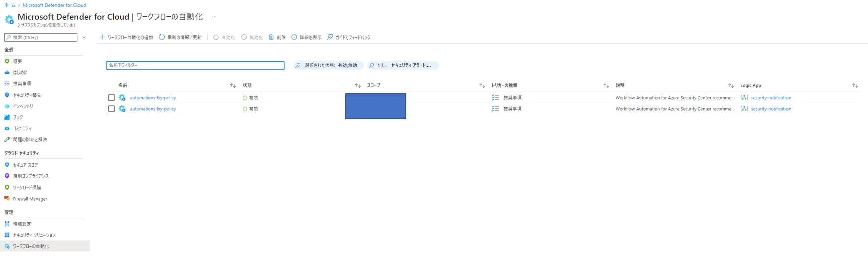
Task: Open the 選択された状態 filter pill
Action: coord(328,65)
